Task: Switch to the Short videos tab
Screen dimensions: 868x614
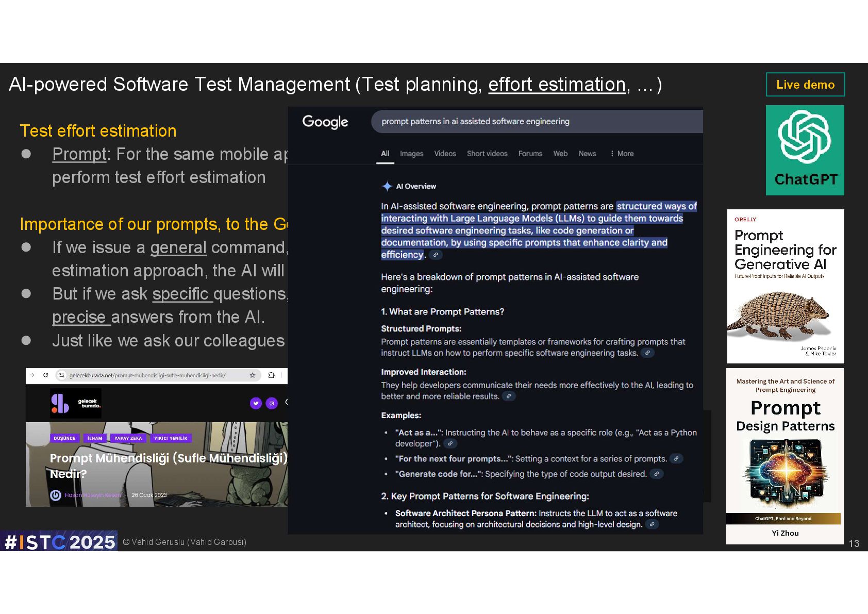Action: 487,154
